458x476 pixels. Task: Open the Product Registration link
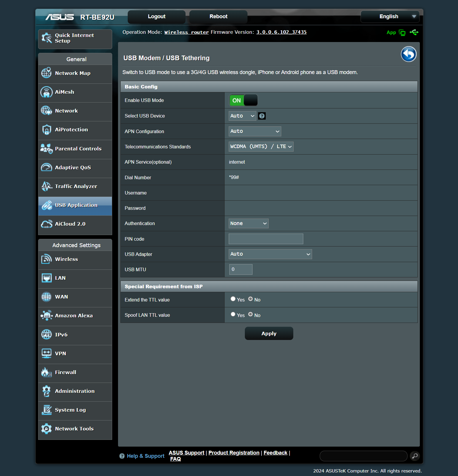point(234,453)
